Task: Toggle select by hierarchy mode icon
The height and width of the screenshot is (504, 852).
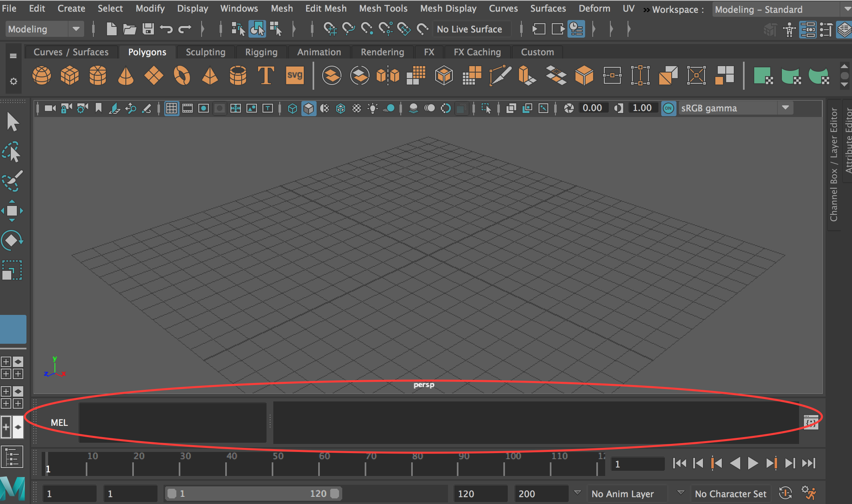Action: coord(238,29)
